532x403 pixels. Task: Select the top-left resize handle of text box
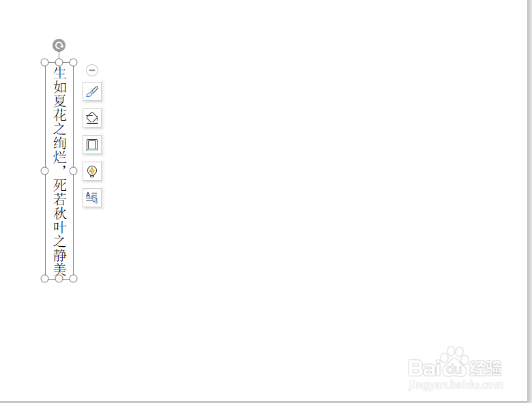tap(44, 63)
